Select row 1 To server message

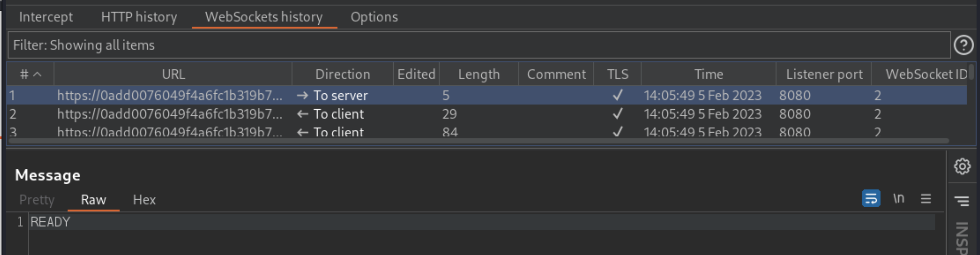[x=486, y=95]
